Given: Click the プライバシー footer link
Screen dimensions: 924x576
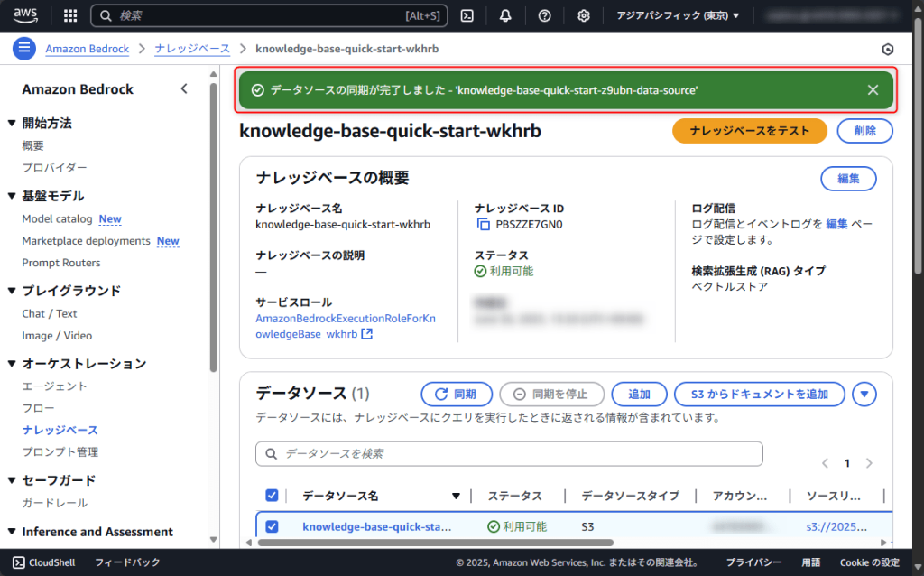Looking at the screenshot, I should pyautogui.click(x=753, y=562).
